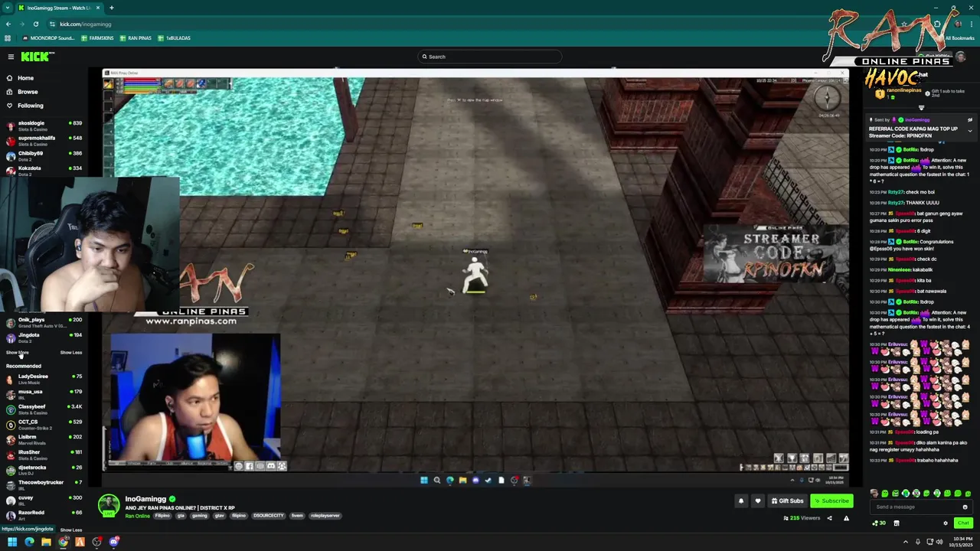Expand pinned message chevron in chat
Screen dimensions: 980x551
click(x=970, y=131)
